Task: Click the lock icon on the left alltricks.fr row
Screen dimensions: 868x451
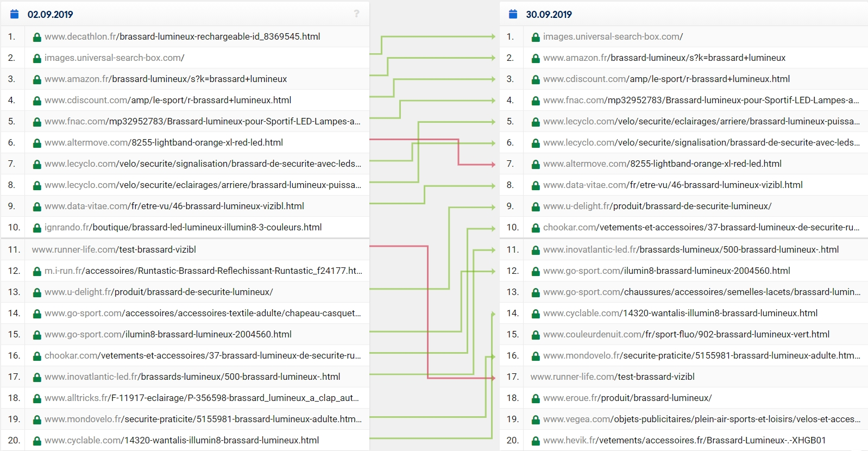Action: click(x=37, y=398)
